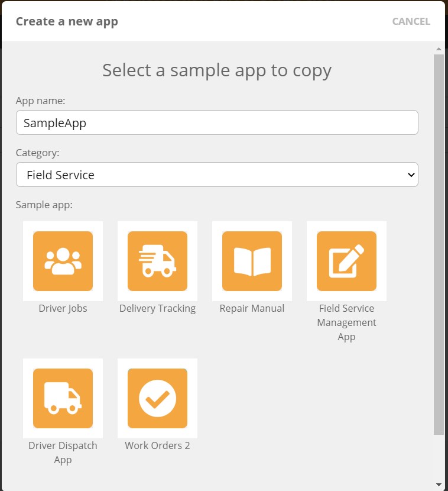The height and width of the screenshot is (491, 448).
Task: Click the scrollbar up arrow
Action: 439,49
